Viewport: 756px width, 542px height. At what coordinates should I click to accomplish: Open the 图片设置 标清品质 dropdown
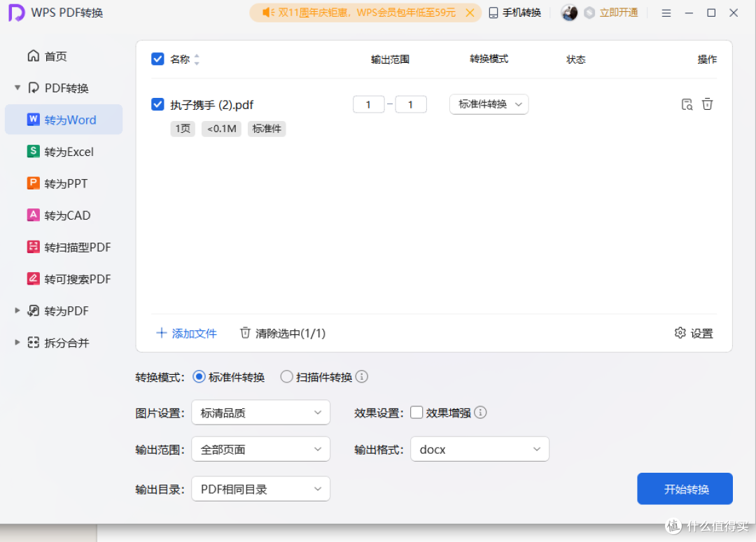[x=260, y=413]
